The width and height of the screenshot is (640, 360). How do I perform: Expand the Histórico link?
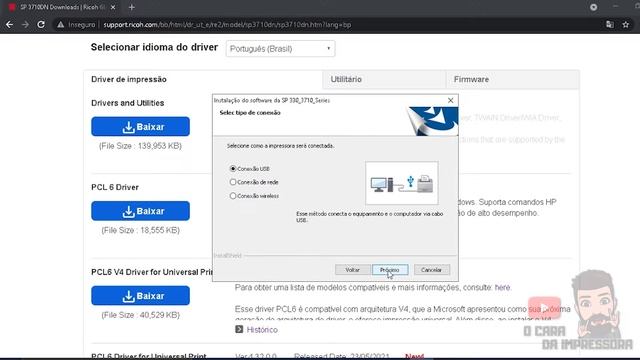click(262, 330)
